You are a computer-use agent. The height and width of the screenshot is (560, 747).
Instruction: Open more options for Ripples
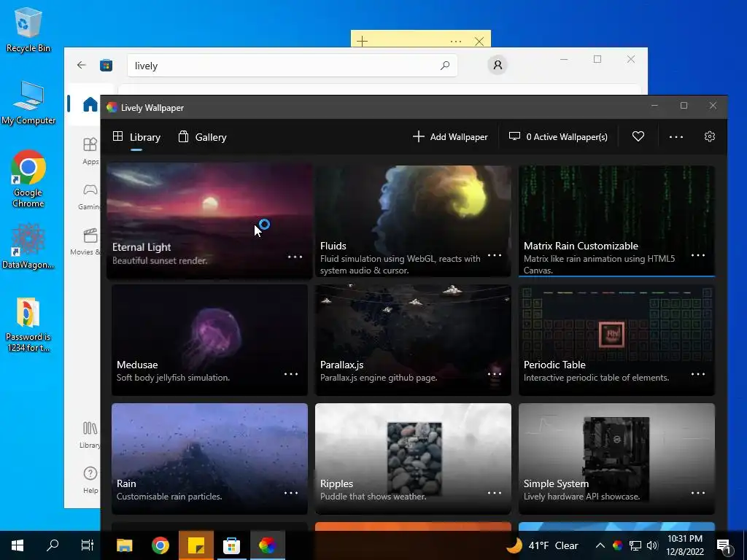point(495,493)
